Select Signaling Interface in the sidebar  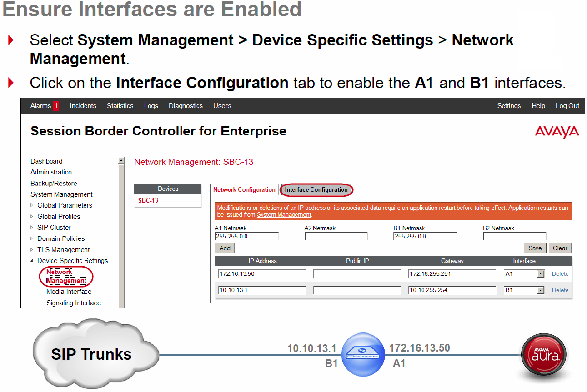tap(74, 303)
